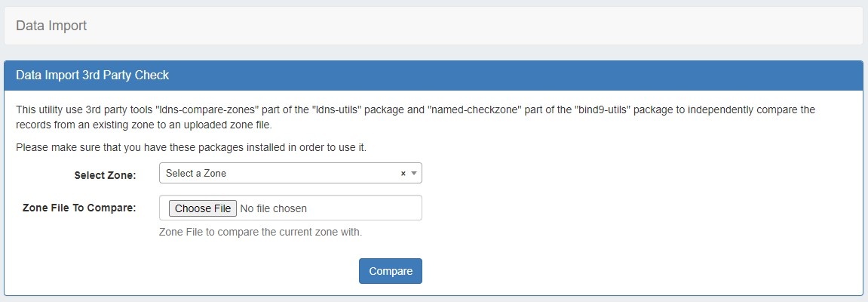Click the Choose File button

[203, 208]
